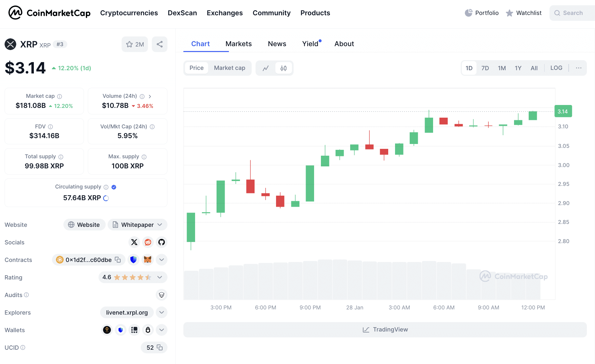Switch to the About tab
This screenshot has width=595, height=364.
344,44
